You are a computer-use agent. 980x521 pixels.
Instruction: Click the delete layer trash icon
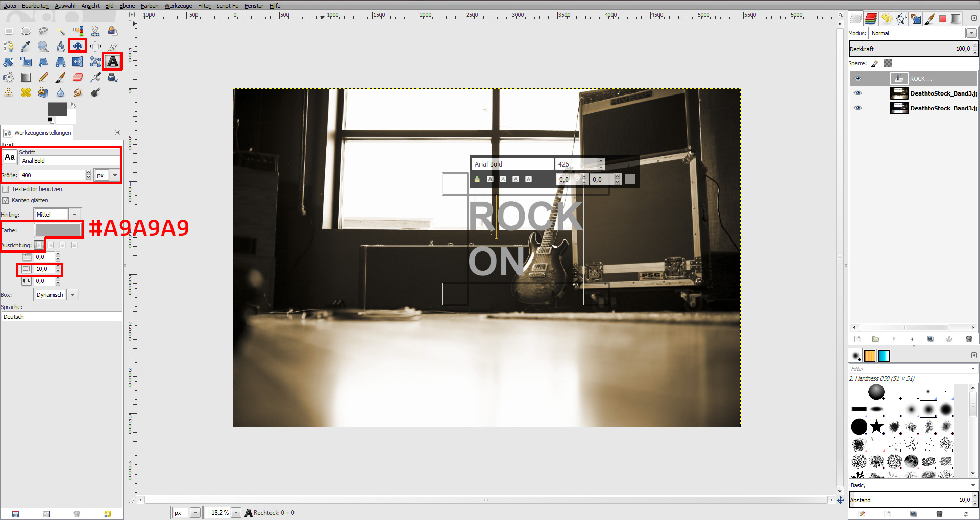click(969, 339)
